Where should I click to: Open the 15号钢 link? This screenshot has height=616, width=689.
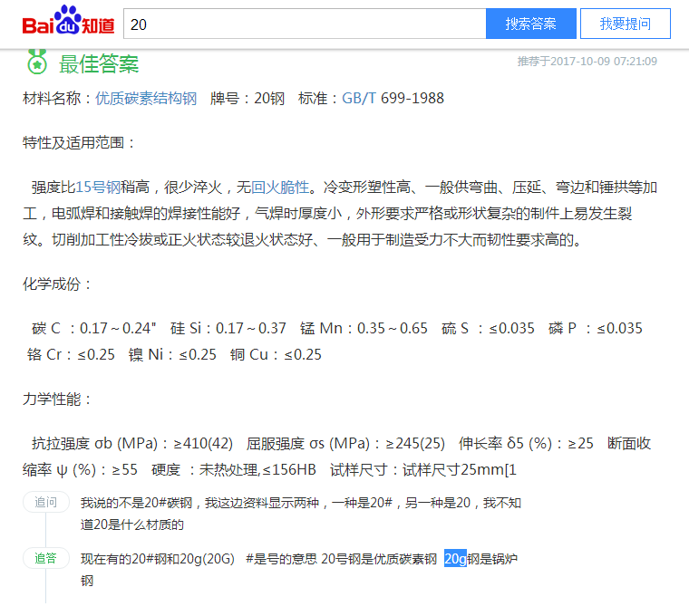pos(98,188)
